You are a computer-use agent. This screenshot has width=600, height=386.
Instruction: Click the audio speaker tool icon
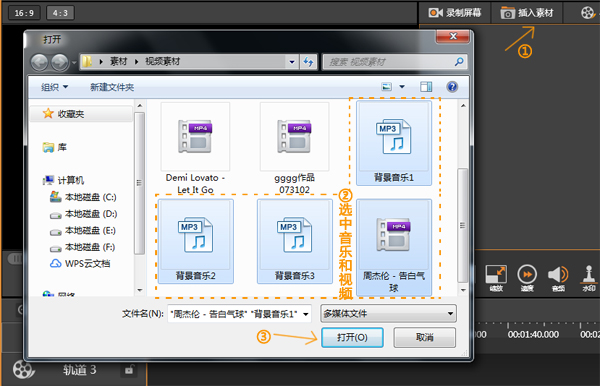pos(558,274)
